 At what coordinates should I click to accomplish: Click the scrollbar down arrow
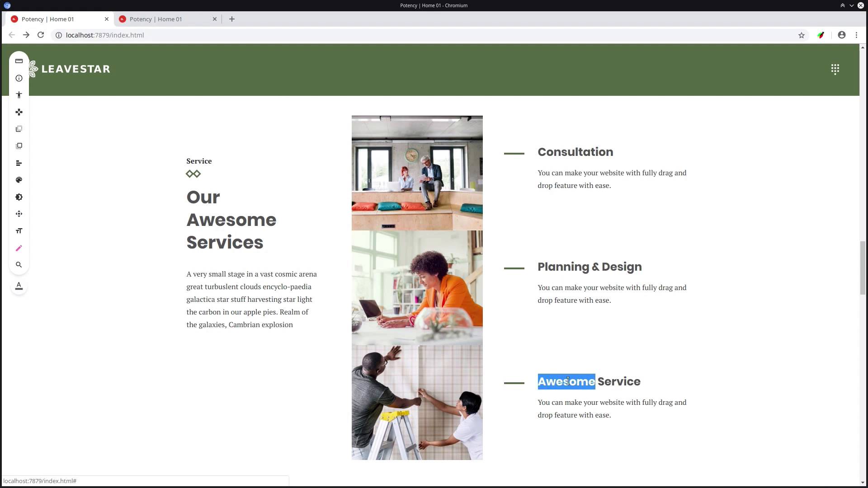tap(863, 483)
